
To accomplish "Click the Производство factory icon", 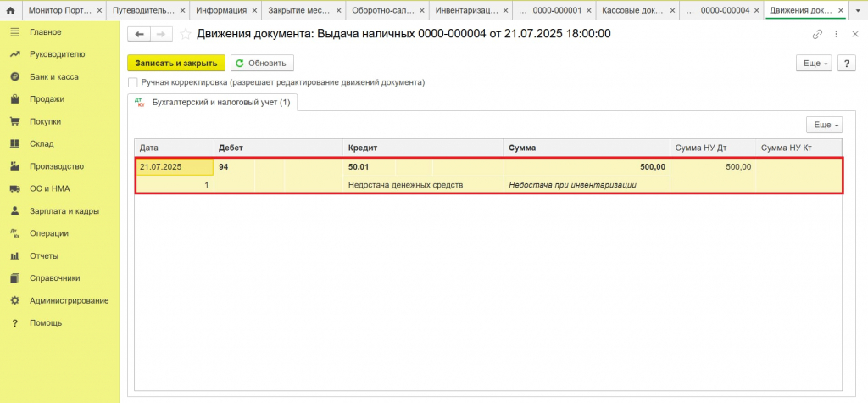I will [15, 166].
